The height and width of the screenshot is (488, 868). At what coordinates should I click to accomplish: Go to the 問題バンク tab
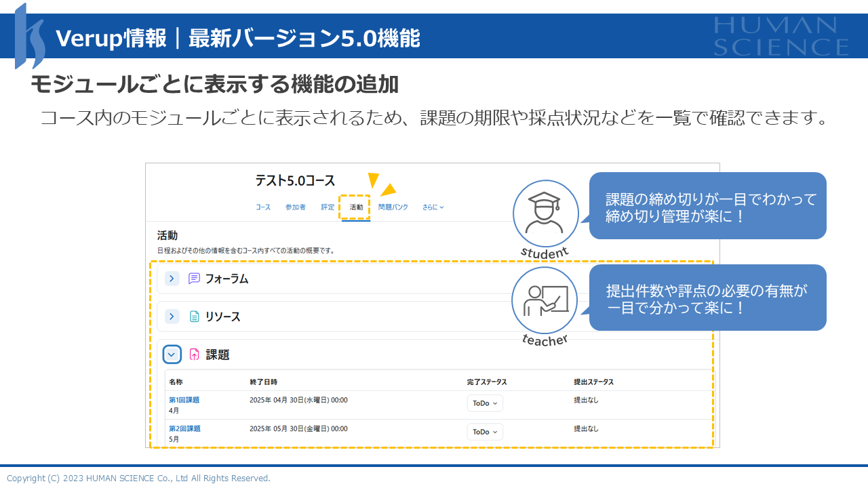393,207
